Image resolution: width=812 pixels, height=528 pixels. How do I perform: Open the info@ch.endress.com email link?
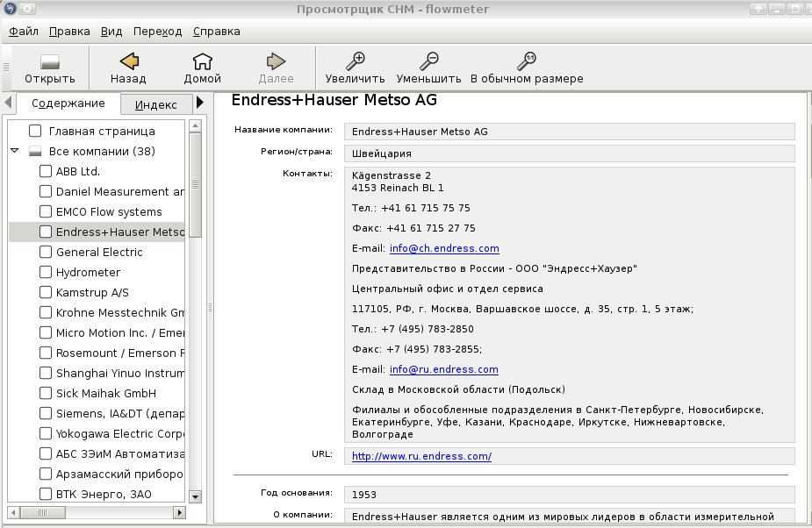(x=444, y=248)
